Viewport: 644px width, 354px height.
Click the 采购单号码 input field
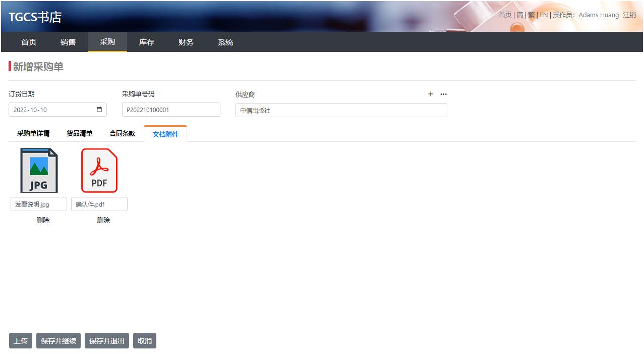(x=171, y=110)
